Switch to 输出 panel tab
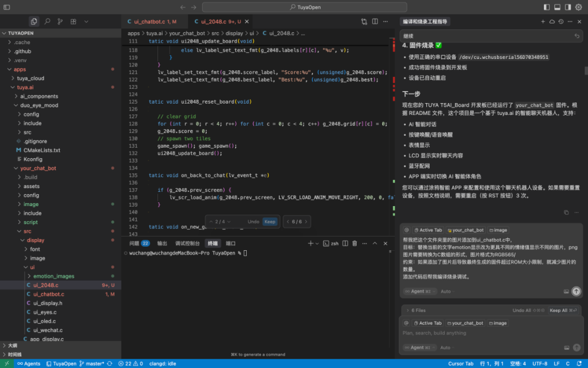 pos(162,243)
